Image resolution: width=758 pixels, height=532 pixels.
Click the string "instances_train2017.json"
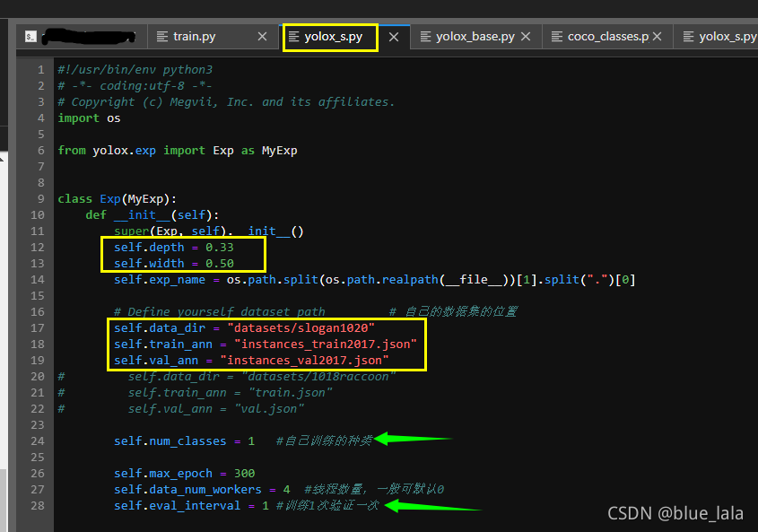pyautogui.click(x=326, y=344)
